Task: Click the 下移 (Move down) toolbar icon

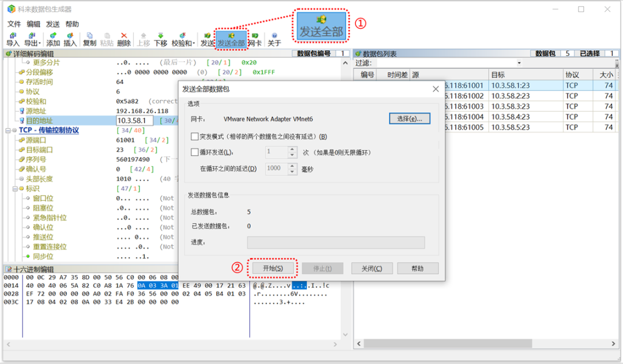Action: pos(160,39)
